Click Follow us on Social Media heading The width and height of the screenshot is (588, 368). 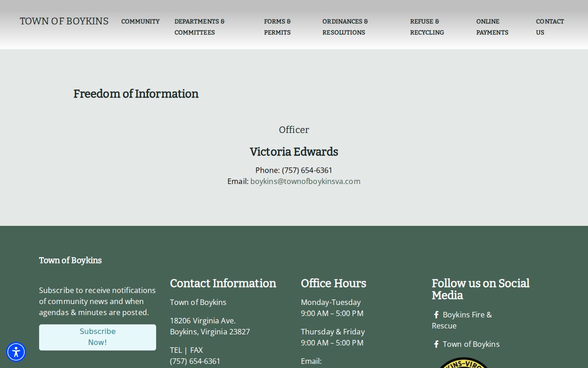(481, 289)
